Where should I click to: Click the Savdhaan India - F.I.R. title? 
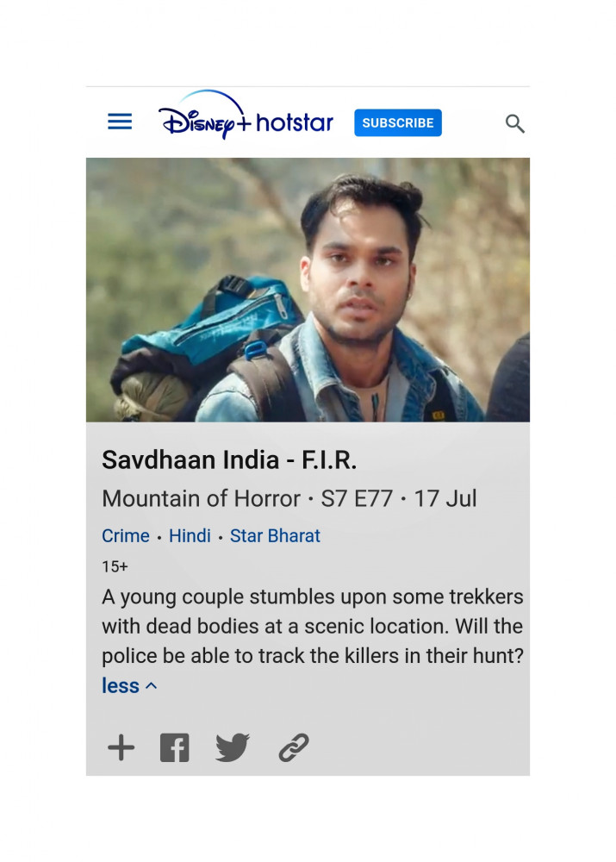click(x=229, y=460)
